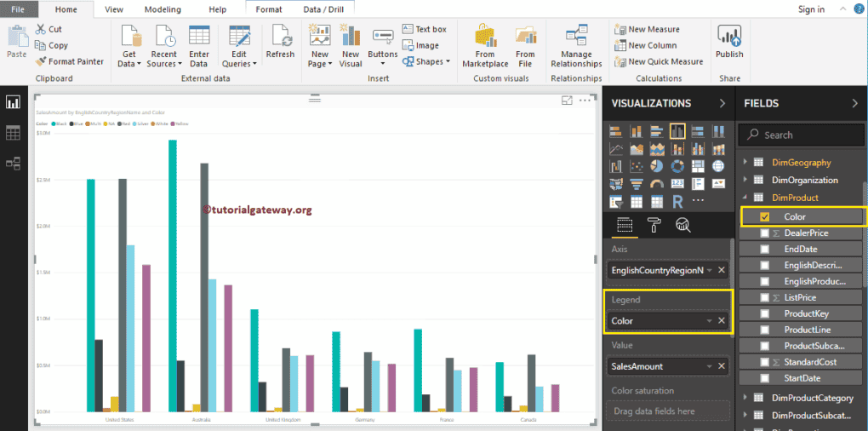Select the 100% stacked column chart visual

pyautogui.click(x=718, y=132)
